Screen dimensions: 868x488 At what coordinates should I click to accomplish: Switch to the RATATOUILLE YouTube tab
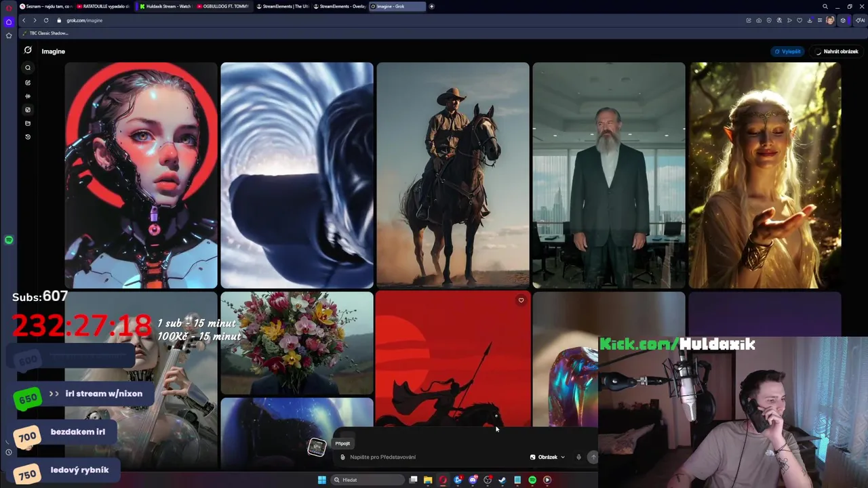pos(104,6)
